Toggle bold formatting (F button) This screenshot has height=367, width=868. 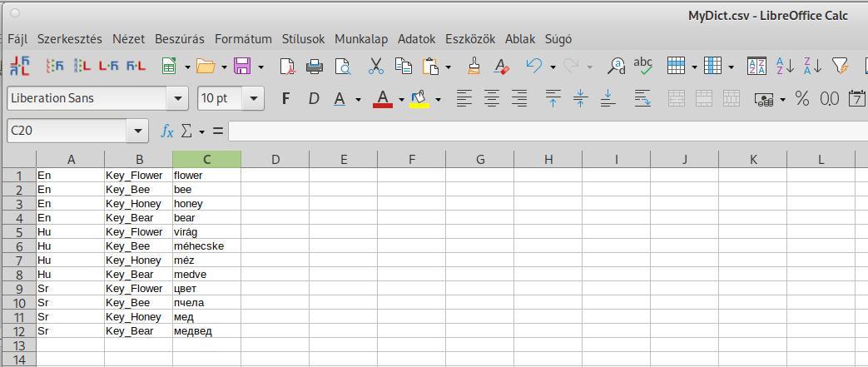click(285, 99)
